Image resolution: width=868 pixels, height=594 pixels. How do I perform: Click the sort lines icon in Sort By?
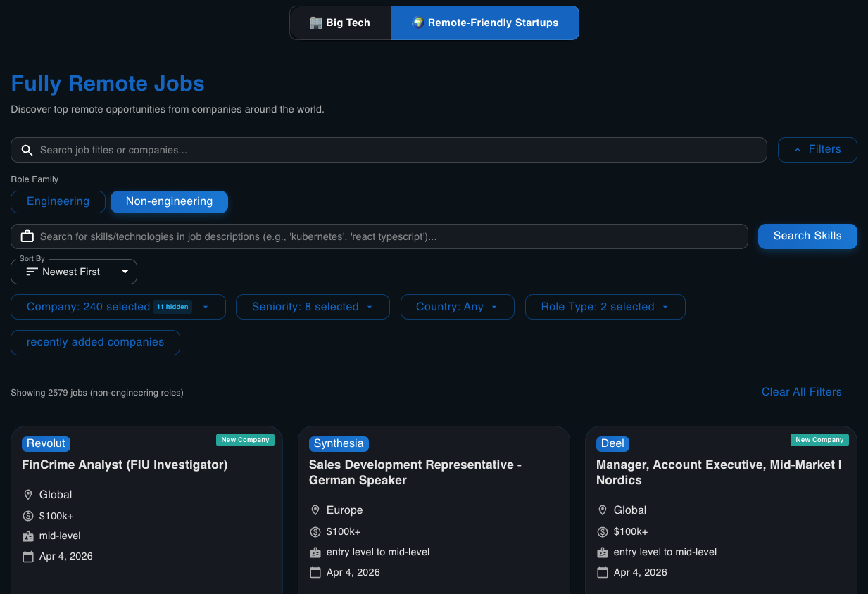click(32, 272)
